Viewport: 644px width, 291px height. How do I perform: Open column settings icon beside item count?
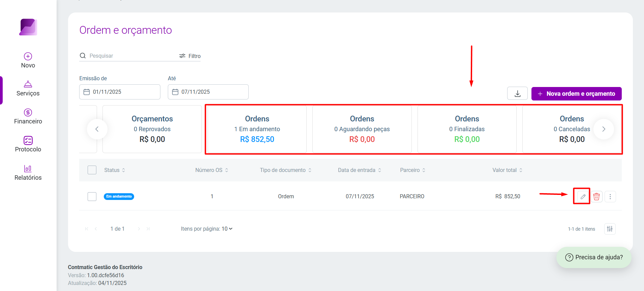pyautogui.click(x=610, y=229)
